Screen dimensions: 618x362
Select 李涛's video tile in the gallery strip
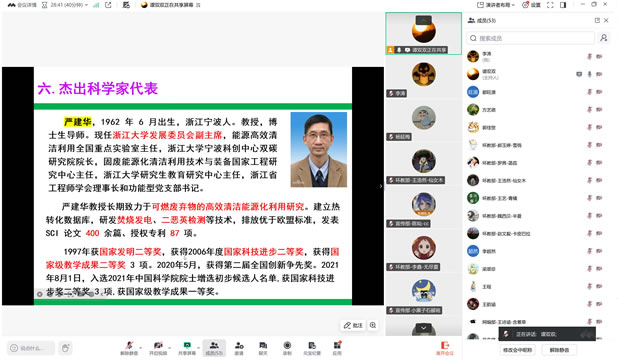[423, 77]
